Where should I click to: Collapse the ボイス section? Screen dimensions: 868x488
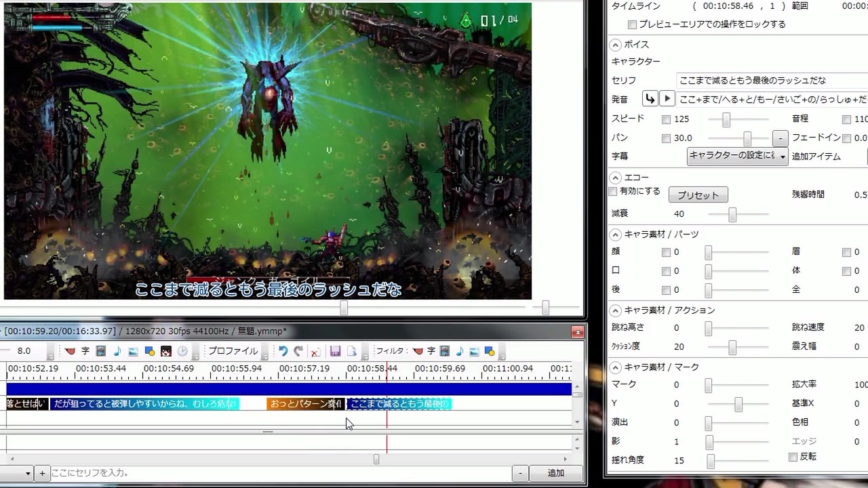(x=615, y=45)
